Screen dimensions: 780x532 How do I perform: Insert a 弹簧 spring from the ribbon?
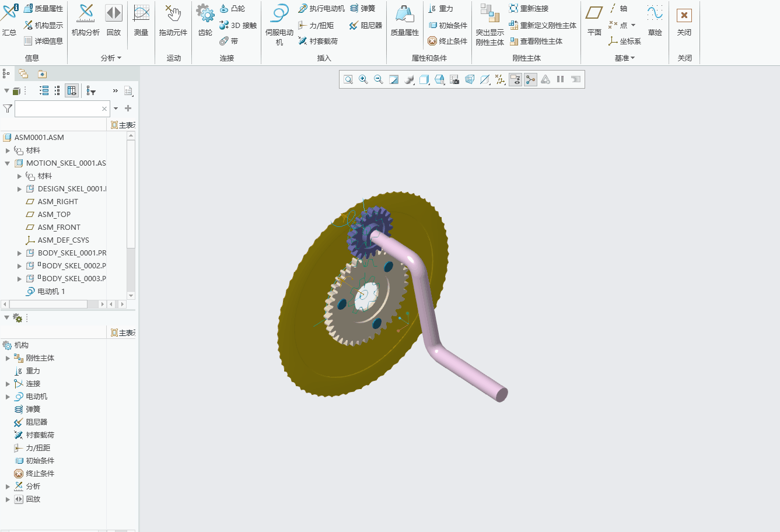point(363,9)
